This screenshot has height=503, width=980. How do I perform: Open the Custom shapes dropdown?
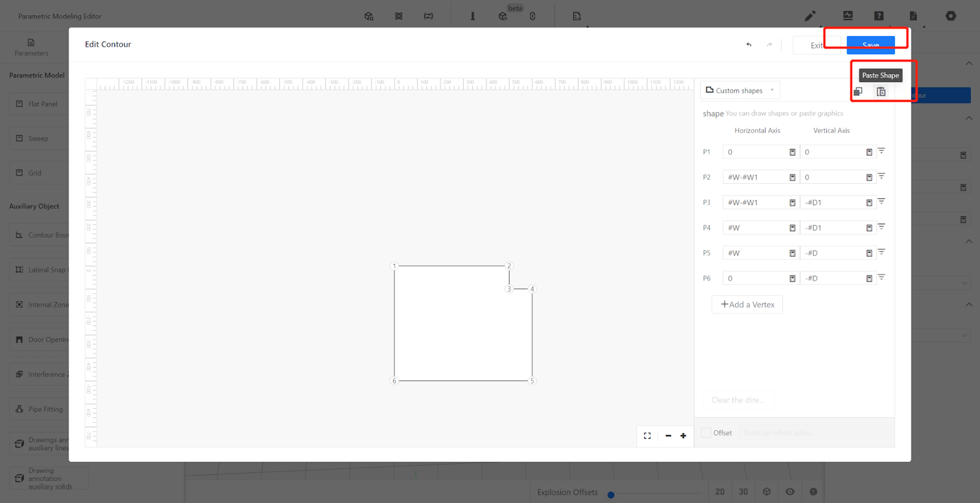click(740, 91)
